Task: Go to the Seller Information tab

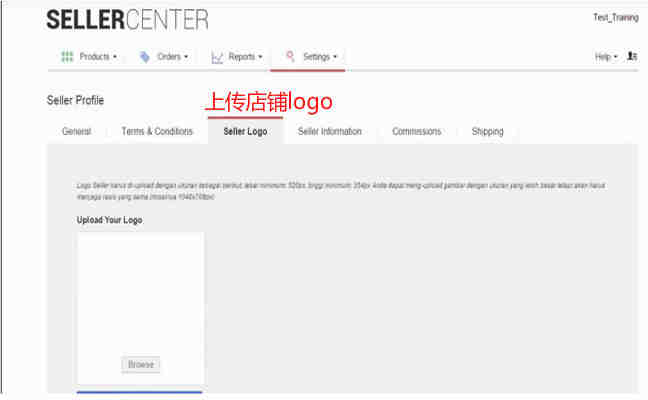Action: pyautogui.click(x=330, y=131)
